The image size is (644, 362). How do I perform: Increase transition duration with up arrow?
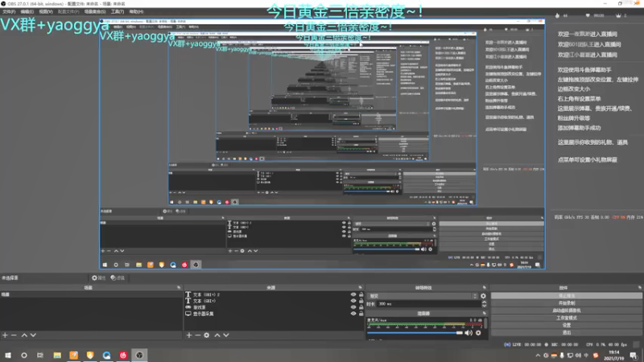[485, 302]
